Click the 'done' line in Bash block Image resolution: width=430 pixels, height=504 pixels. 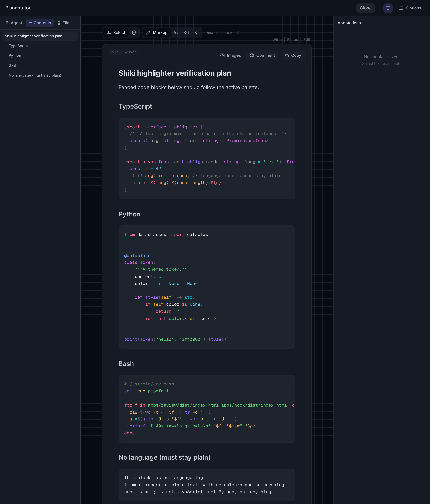(129, 433)
